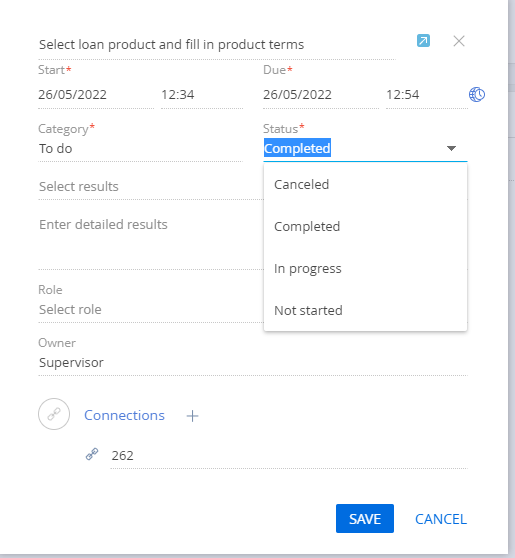Image resolution: width=515 pixels, height=558 pixels.
Task: Edit the Start date field
Action: click(96, 95)
